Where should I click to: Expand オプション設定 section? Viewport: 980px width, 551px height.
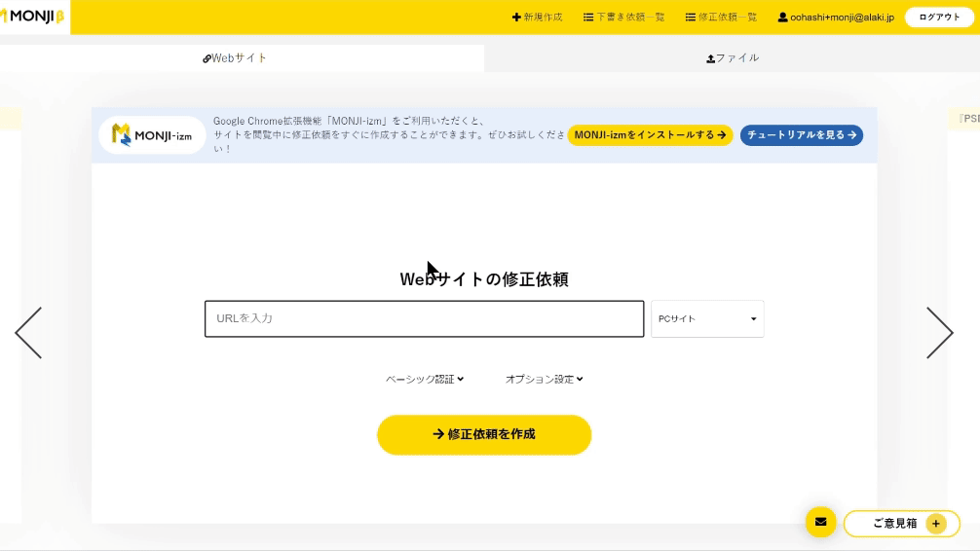click(x=544, y=379)
